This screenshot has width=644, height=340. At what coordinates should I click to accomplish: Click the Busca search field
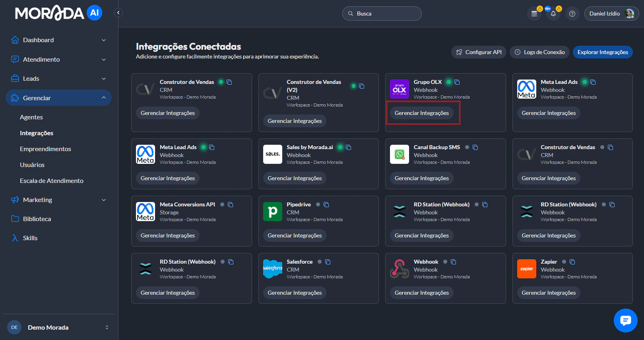(x=382, y=14)
